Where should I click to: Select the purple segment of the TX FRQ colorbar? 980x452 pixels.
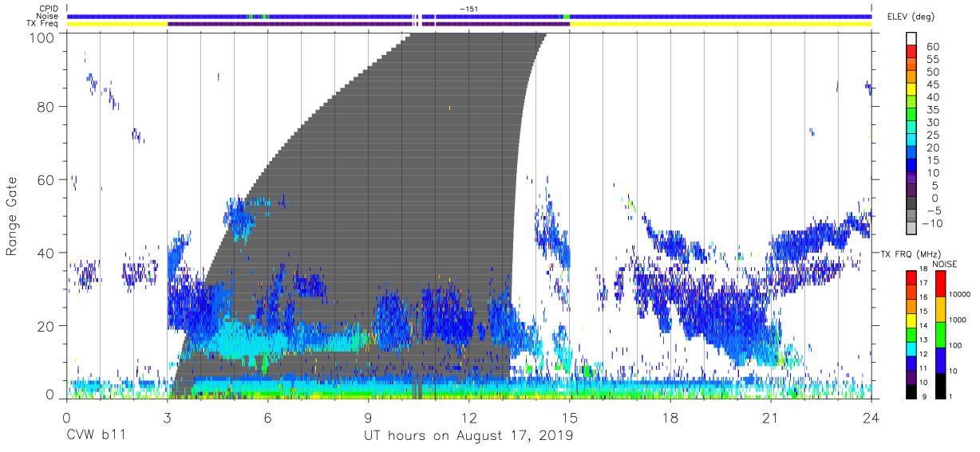[x=912, y=377]
